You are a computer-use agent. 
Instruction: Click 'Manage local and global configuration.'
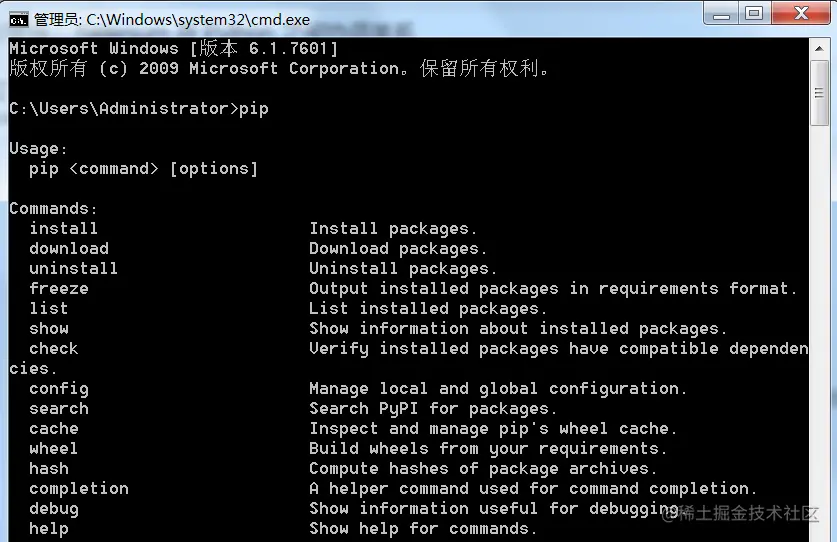tap(498, 389)
